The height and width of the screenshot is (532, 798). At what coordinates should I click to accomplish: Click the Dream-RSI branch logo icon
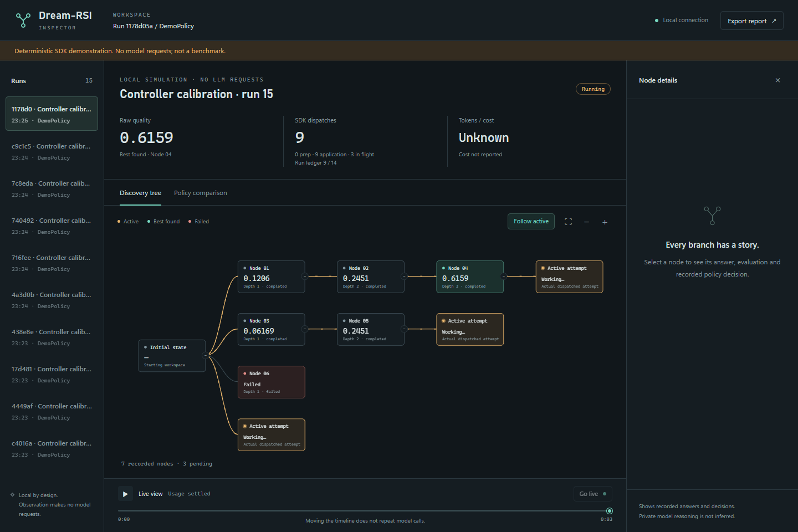point(23,21)
